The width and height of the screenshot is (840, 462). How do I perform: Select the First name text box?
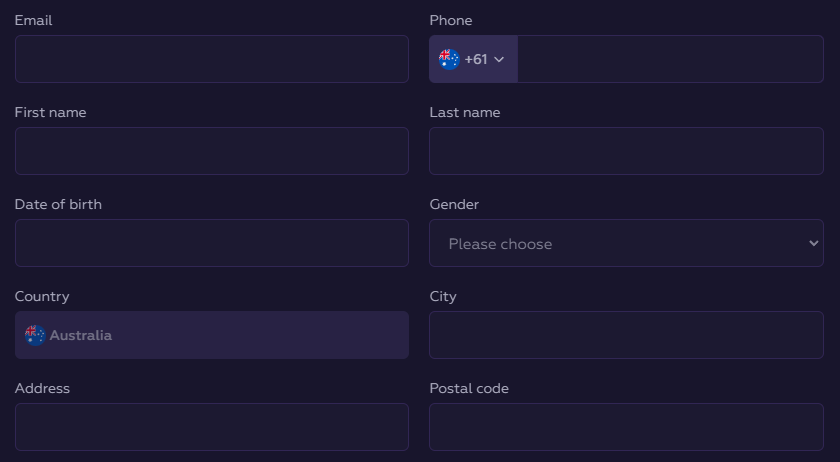tap(211, 151)
